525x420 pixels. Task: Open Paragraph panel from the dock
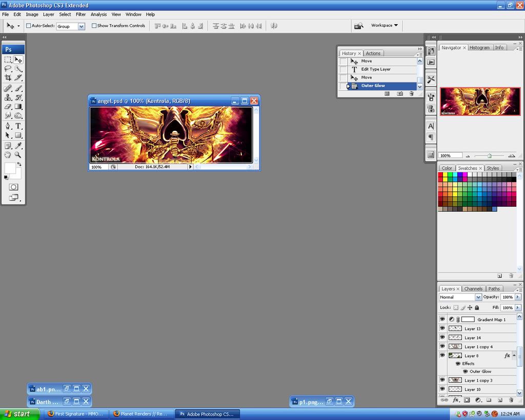(x=431, y=137)
